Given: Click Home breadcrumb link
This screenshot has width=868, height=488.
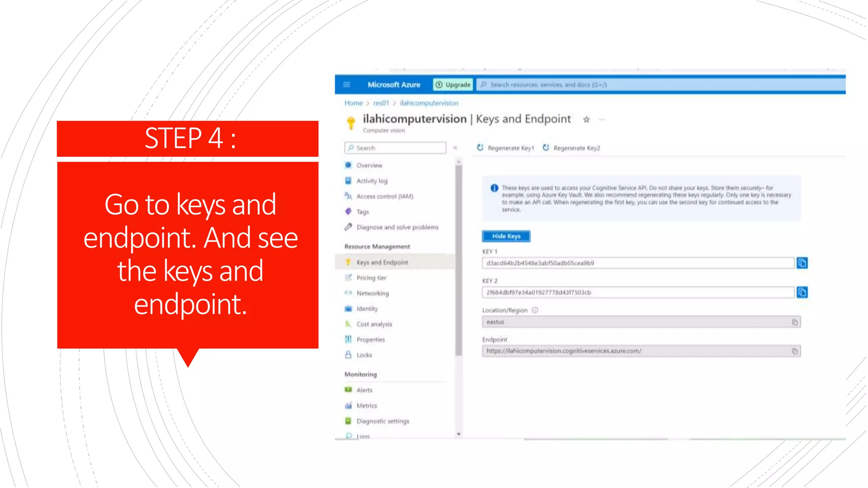Looking at the screenshot, I should coord(353,103).
